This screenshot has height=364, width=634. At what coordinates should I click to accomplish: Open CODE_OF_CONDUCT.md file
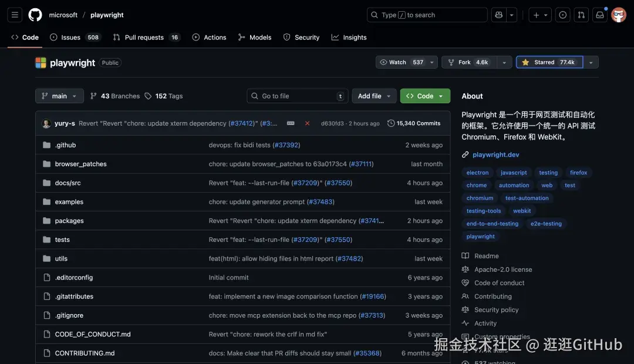click(93, 334)
